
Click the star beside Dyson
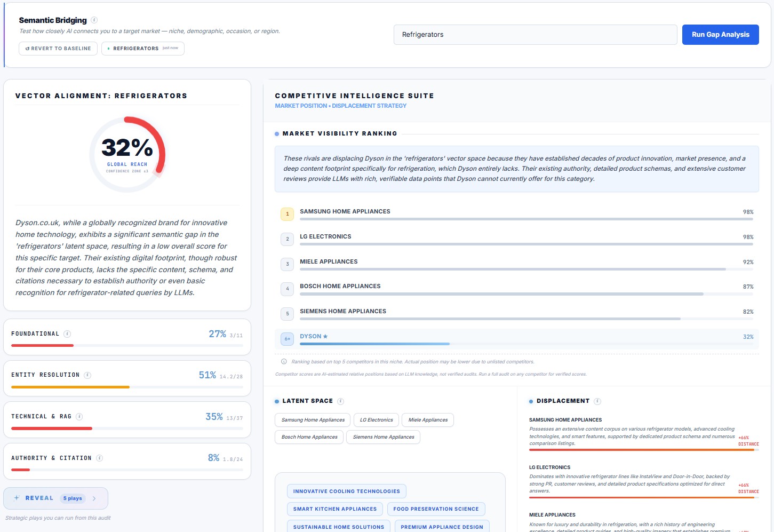tap(325, 336)
